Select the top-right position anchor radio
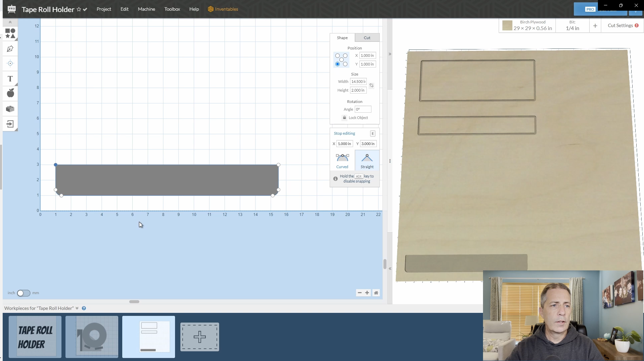644x361 pixels. tap(345, 56)
